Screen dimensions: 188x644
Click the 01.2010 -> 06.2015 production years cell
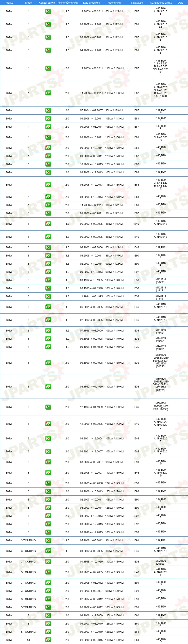point(91,640)
